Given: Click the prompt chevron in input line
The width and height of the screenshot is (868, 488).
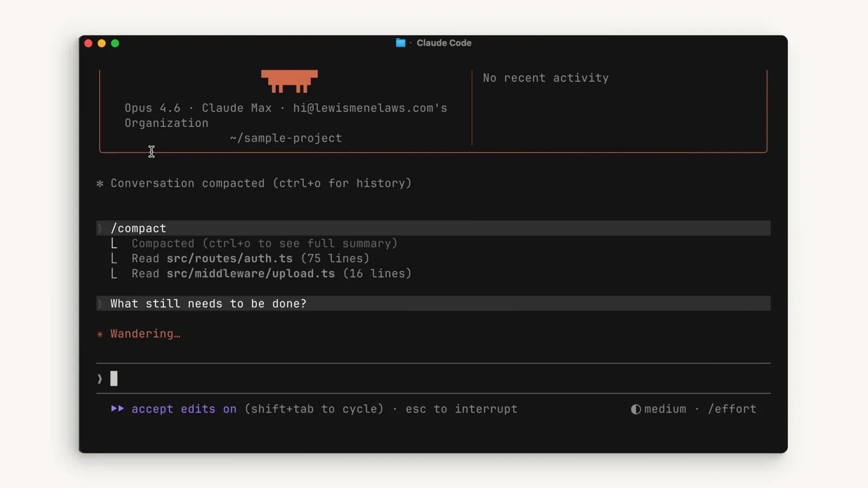Looking at the screenshot, I should (100, 378).
